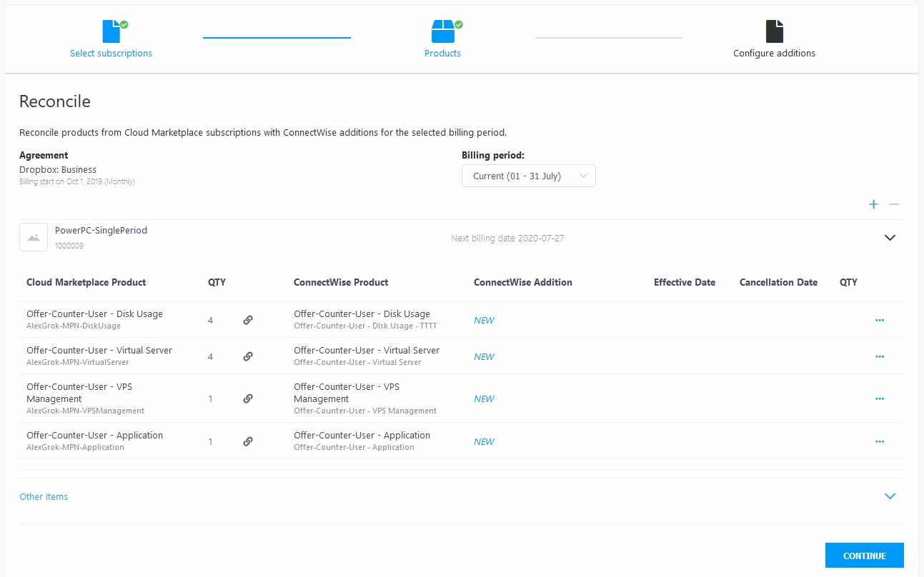The width and height of the screenshot is (924, 577).
Task: Click the Select subscriptions step icon
Action: coord(111,31)
